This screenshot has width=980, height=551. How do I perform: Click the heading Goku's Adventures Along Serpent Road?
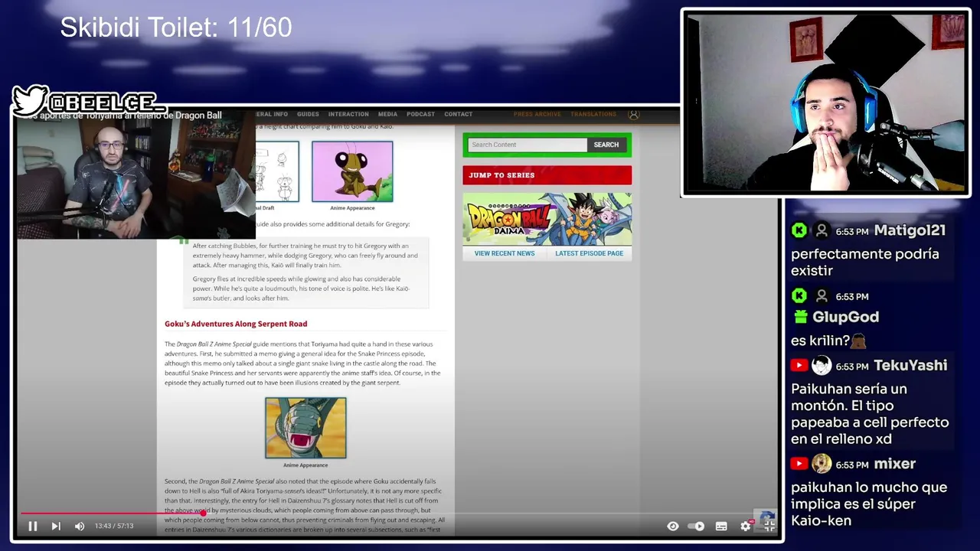pos(236,324)
